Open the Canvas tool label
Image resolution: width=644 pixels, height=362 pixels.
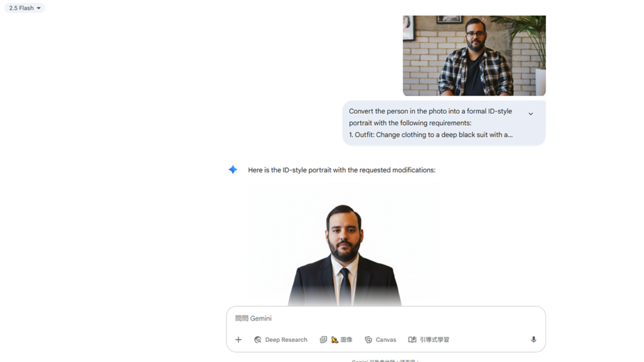(386, 339)
